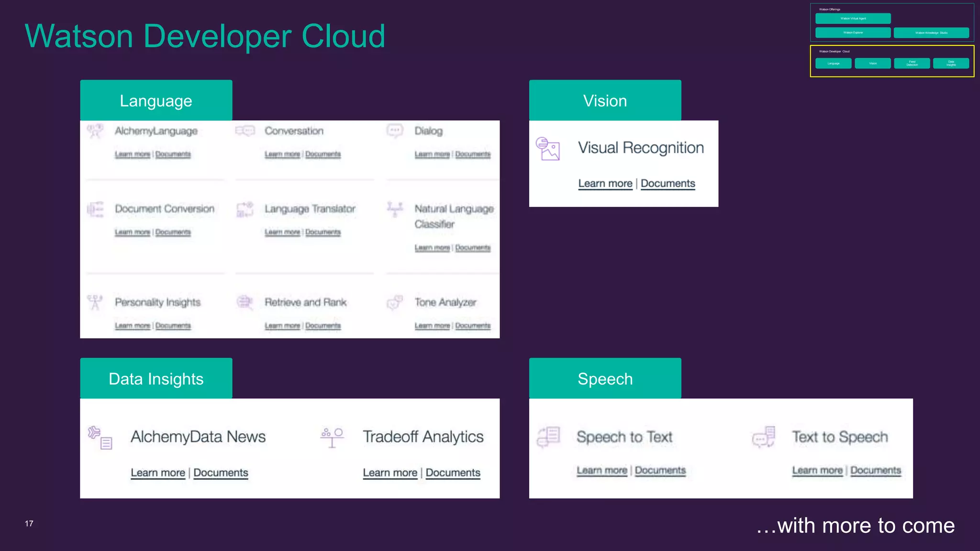
Task: Open Watson Explorer in overview map
Action: 853,33
